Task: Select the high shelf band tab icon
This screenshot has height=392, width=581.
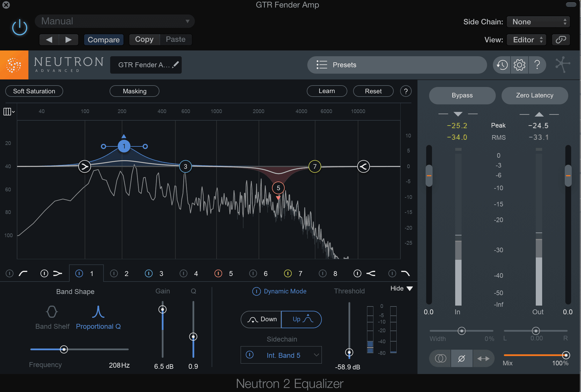Action: pyautogui.click(x=371, y=273)
